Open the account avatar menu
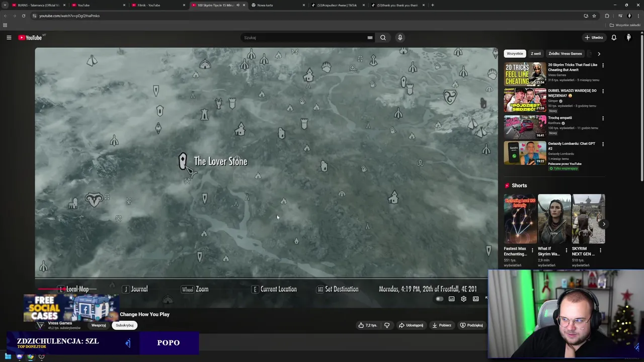 point(628,38)
